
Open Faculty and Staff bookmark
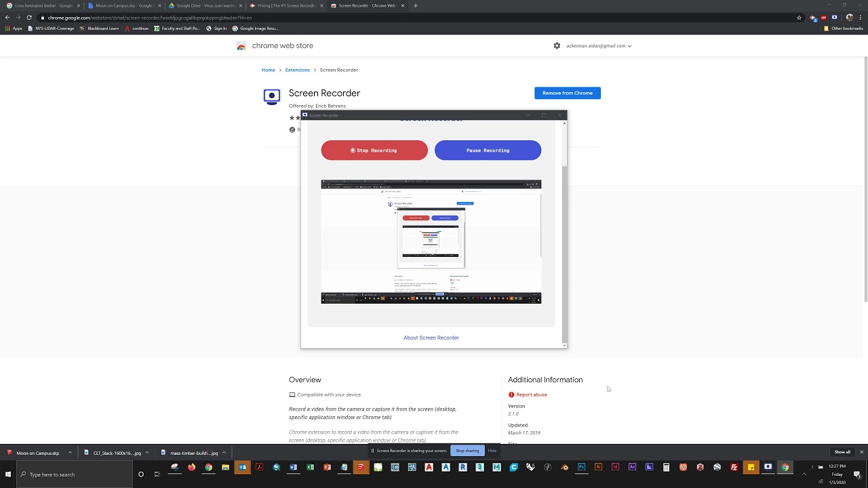[177, 28]
